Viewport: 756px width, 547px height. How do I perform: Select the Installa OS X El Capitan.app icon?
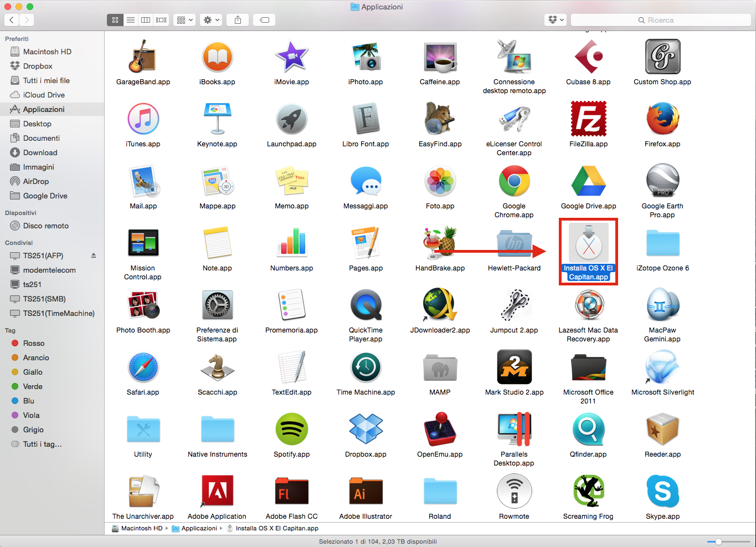point(588,243)
